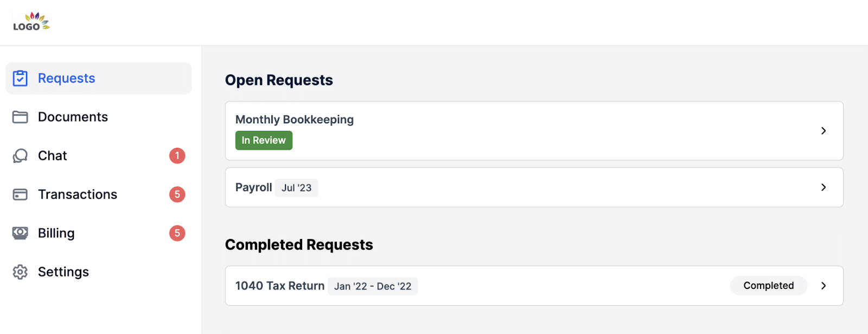Select the Transactions card icon
Screen dimensions: 868x334
(x=20, y=194)
